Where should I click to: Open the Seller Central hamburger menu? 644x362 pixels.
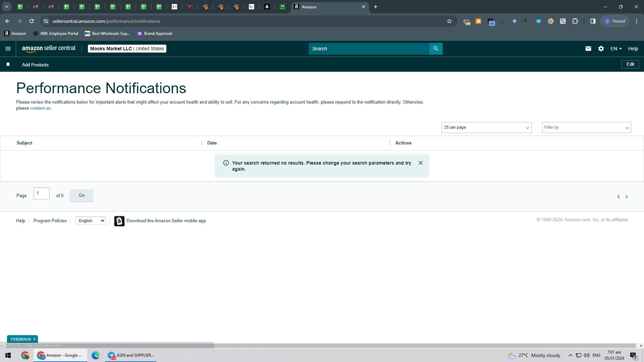pyautogui.click(x=8, y=49)
